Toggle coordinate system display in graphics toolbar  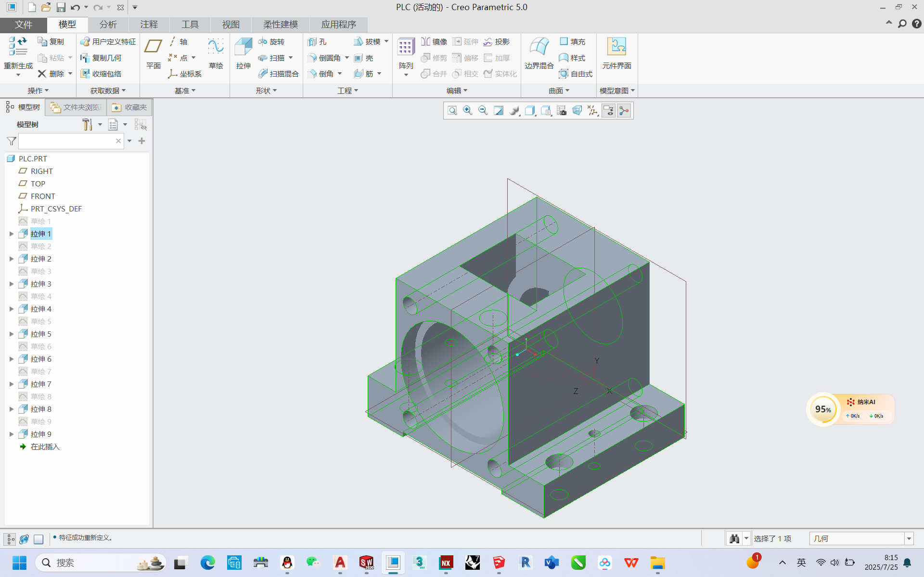point(592,110)
